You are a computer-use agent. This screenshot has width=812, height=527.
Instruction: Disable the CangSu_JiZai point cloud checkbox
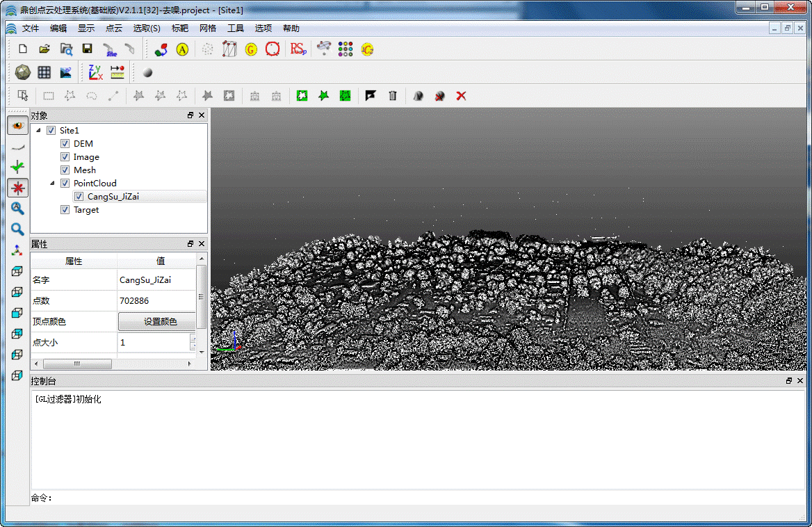pyautogui.click(x=79, y=197)
